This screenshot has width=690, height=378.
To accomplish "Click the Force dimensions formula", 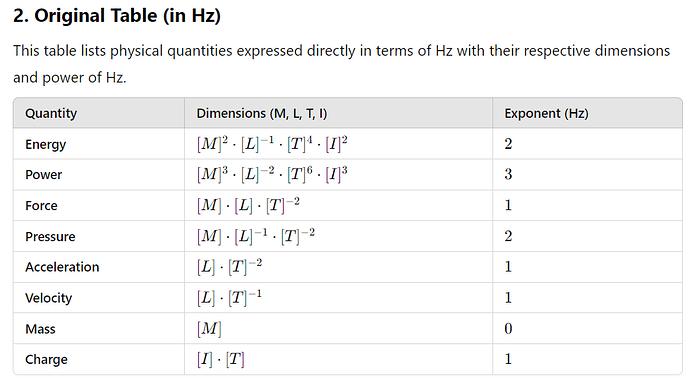I will click(x=248, y=205).
